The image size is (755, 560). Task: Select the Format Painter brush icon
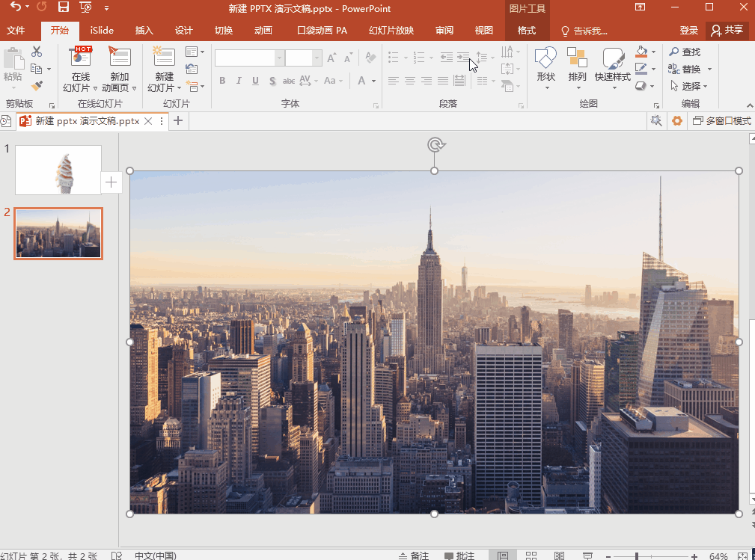[37, 86]
